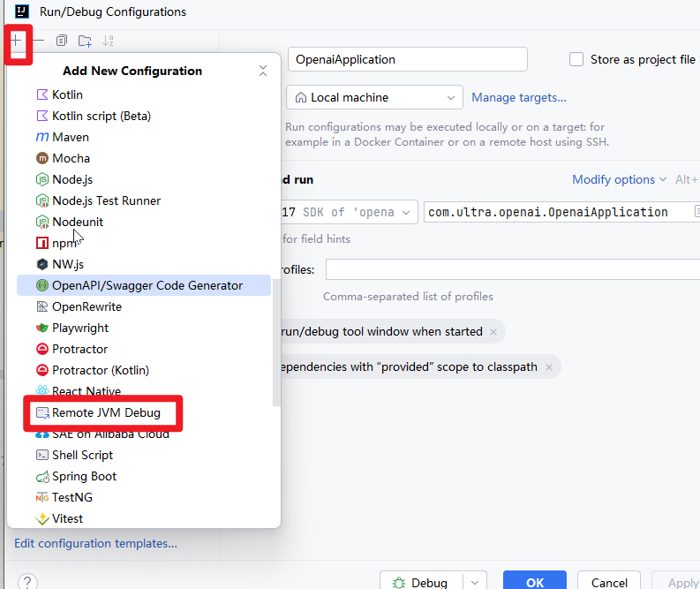This screenshot has height=589, width=700.
Task: Click the Add New Configuration plus icon
Action: [x=16, y=41]
